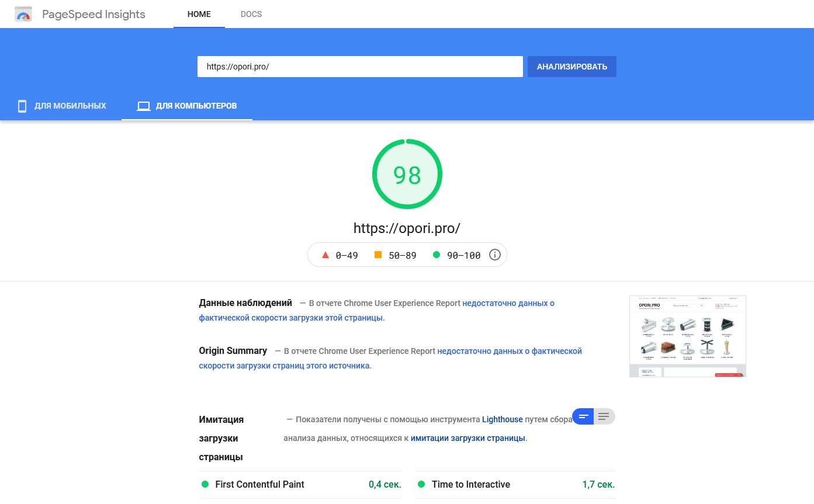Open Данные наблюдений insufficient-data link
This screenshot has height=504, width=814.
(x=377, y=311)
